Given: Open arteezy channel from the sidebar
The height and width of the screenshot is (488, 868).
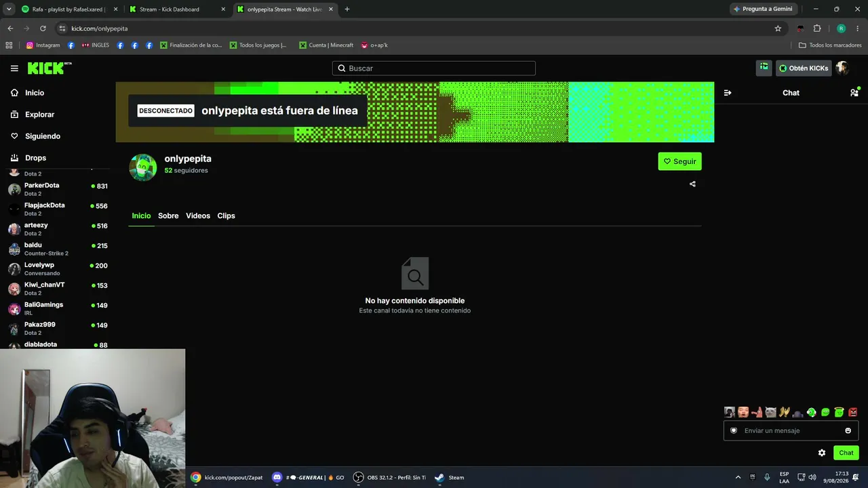Looking at the screenshot, I should click(x=58, y=229).
